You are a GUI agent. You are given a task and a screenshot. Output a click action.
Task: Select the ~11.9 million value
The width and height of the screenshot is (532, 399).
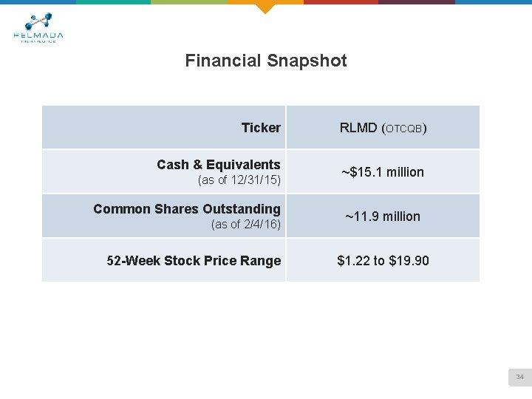[x=383, y=216]
